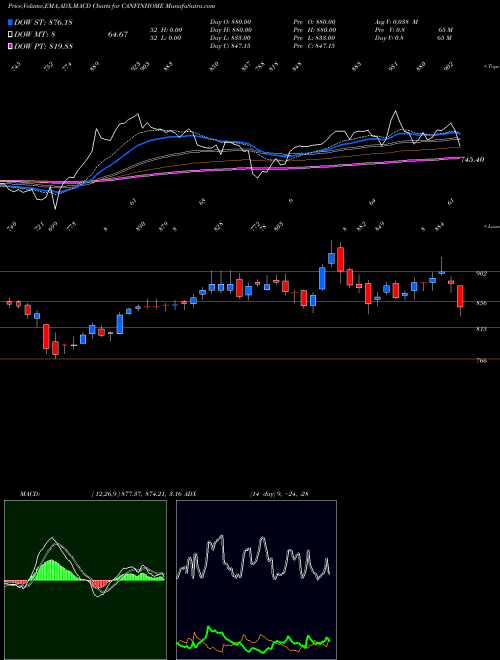Click the ADX 14 day values label
The width and height of the screenshot is (500, 660).
pyautogui.click(x=279, y=494)
